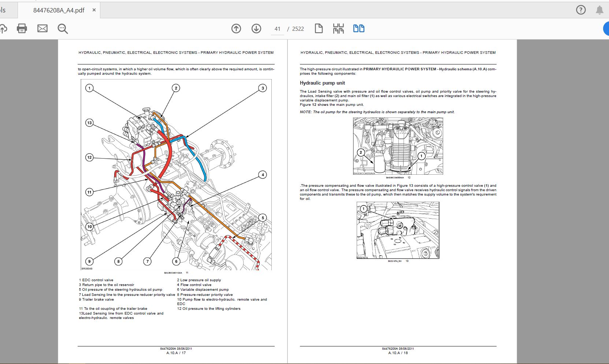Open the Help question mark icon

[581, 10]
